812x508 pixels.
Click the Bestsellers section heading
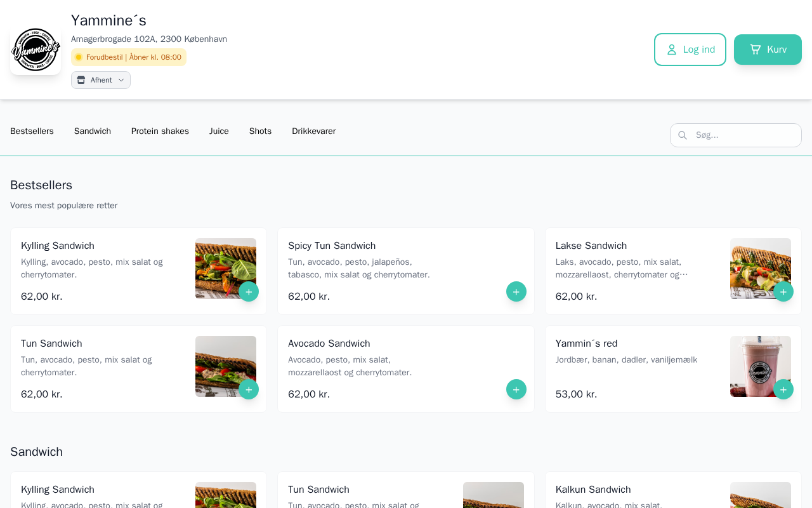point(41,185)
